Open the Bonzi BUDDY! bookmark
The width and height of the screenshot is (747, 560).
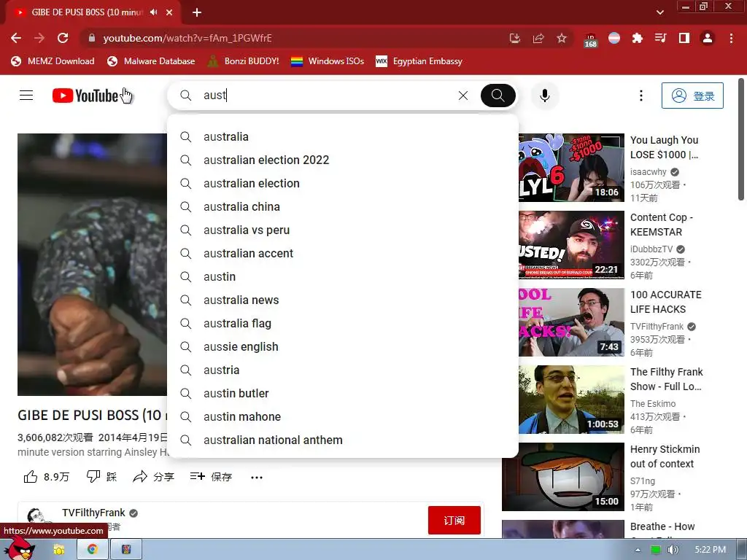[x=243, y=61]
